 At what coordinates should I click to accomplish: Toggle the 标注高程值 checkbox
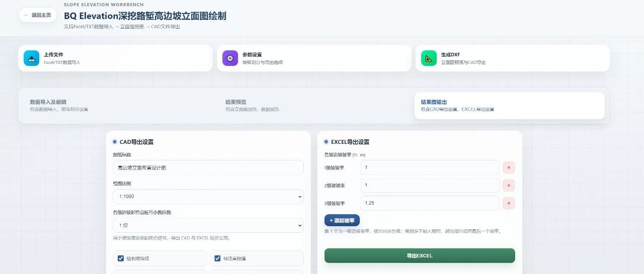[217, 258]
